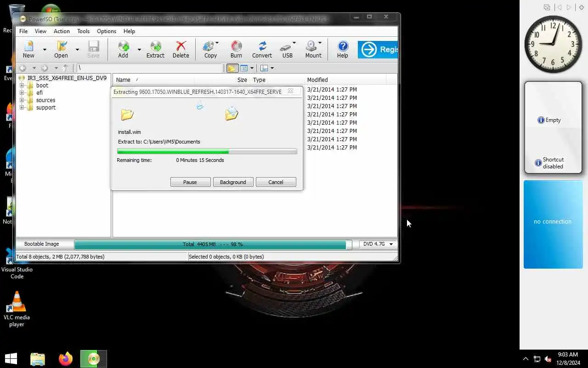Open the view mode dropdown arrow
The image size is (588, 368).
tap(252, 68)
